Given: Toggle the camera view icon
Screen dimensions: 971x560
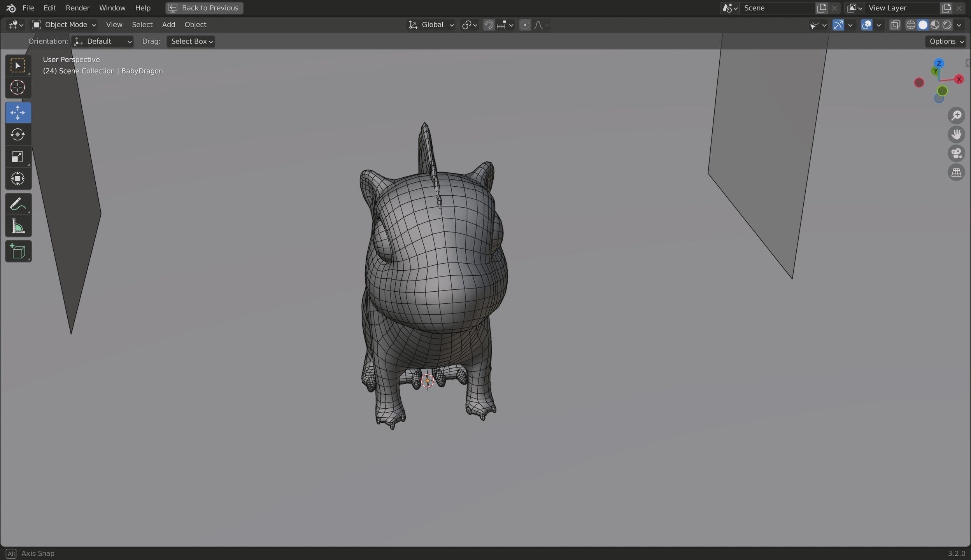Looking at the screenshot, I should click(x=956, y=153).
